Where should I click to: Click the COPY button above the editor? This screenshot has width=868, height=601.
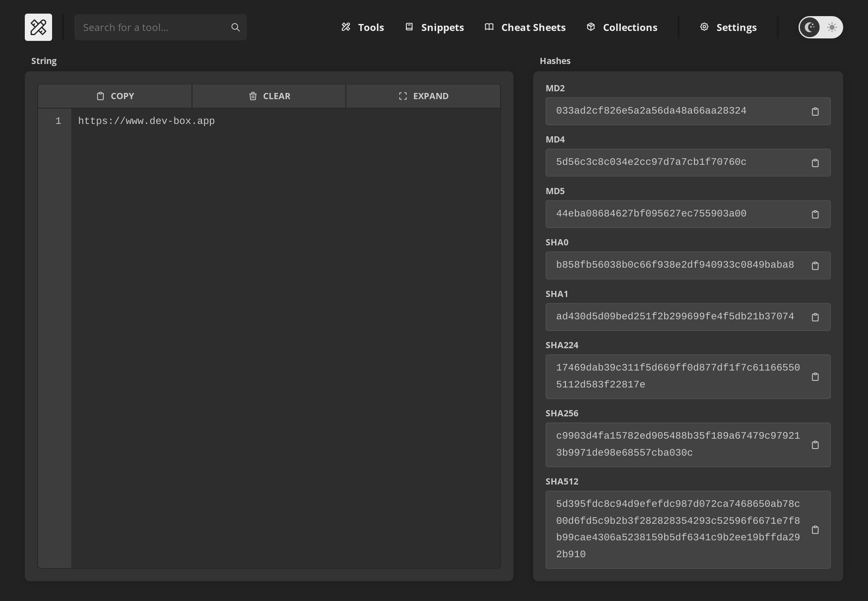(x=115, y=96)
